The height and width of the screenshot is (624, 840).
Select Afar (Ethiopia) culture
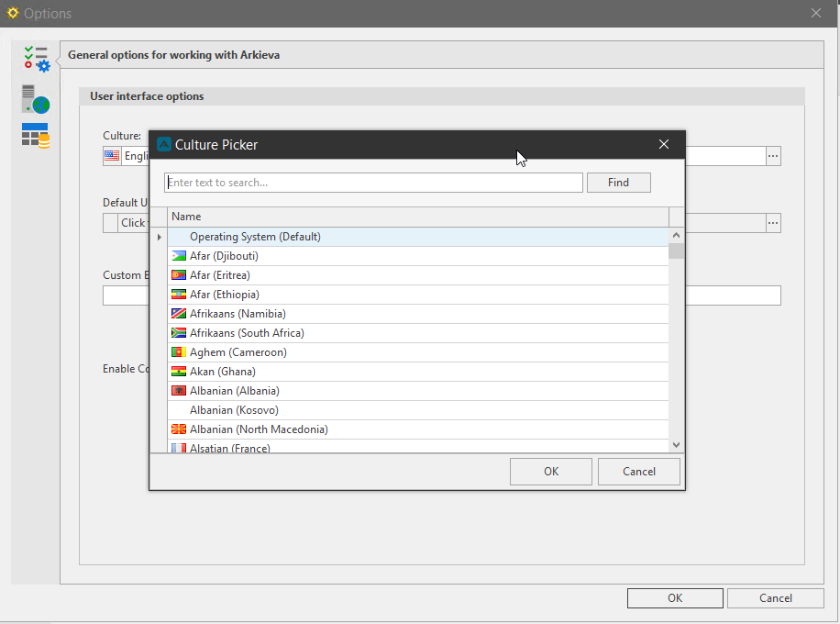pyautogui.click(x=418, y=295)
